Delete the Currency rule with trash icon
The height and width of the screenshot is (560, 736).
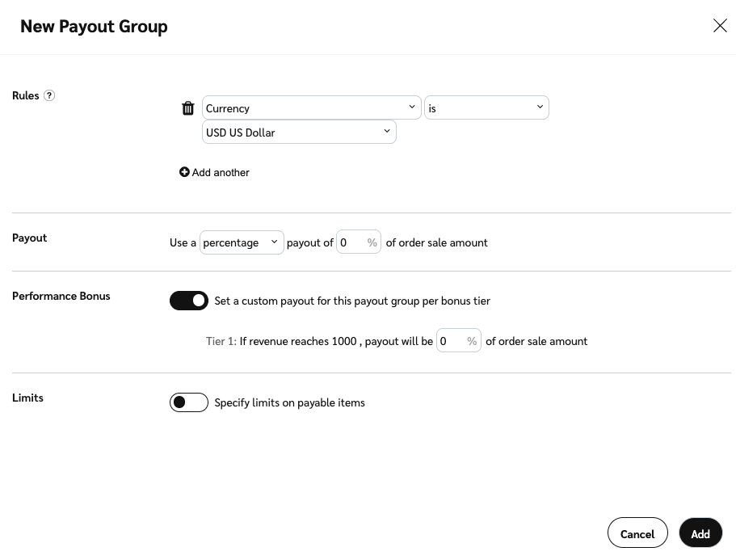pyautogui.click(x=188, y=108)
